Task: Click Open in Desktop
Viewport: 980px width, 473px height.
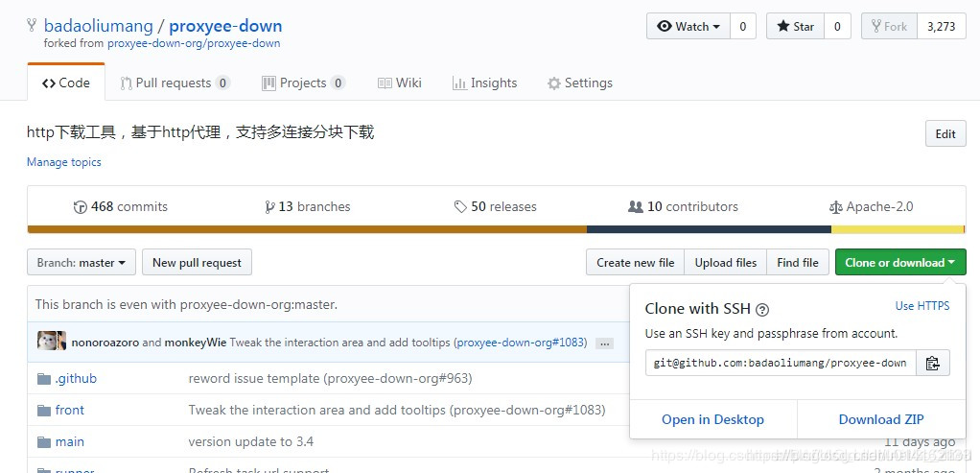Action: pyautogui.click(x=713, y=420)
